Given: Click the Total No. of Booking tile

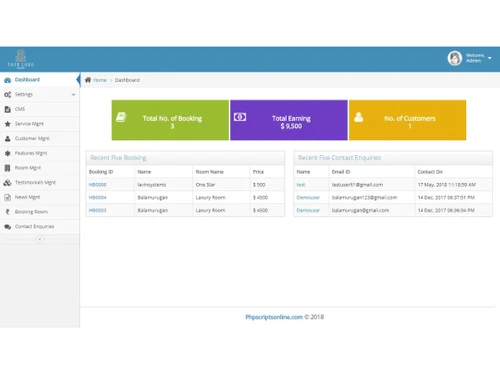Looking at the screenshot, I should tap(170, 120).
